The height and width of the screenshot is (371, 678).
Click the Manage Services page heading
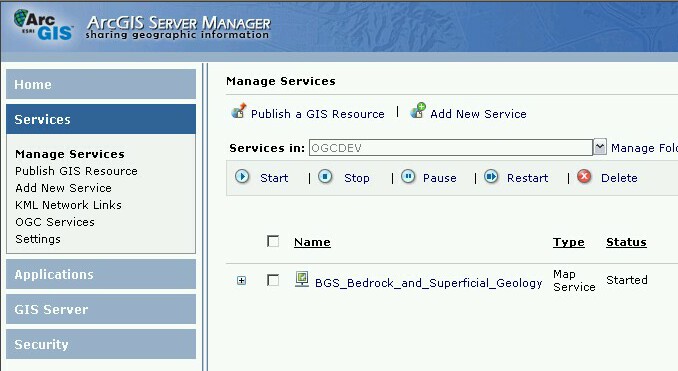[281, 81]
